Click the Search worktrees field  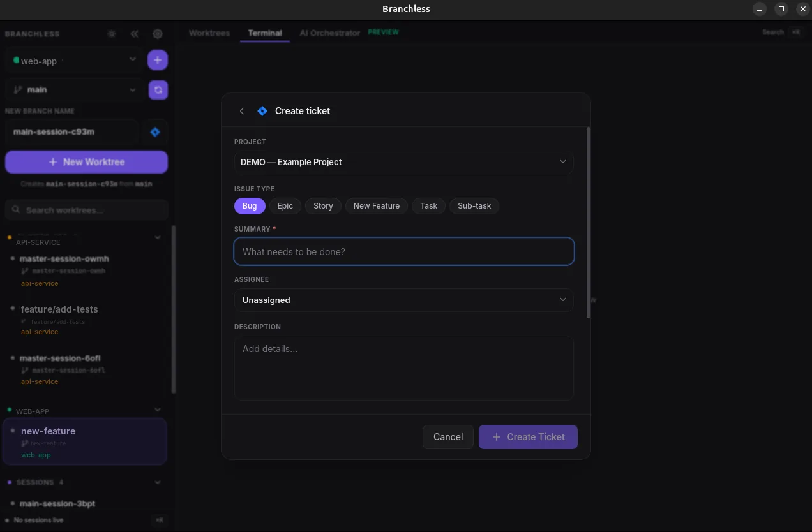(x=87, y=210)
